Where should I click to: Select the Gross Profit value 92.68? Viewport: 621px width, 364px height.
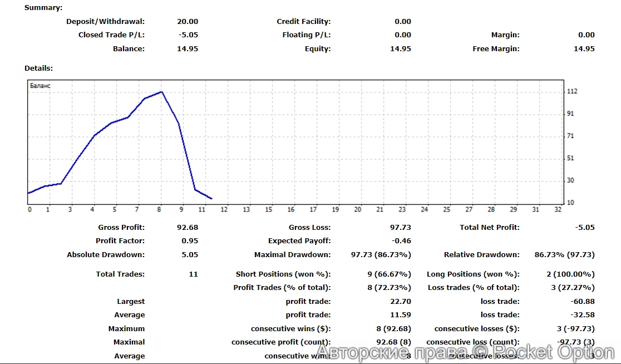point(188,227)
